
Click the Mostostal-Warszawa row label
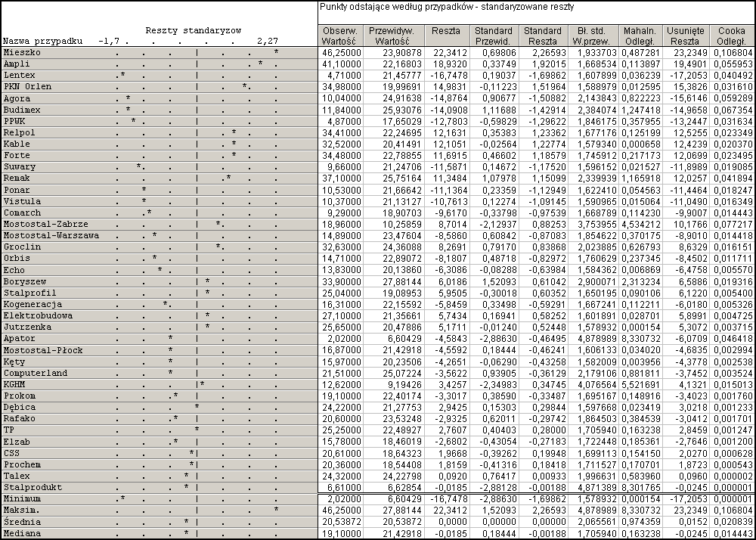51,235
